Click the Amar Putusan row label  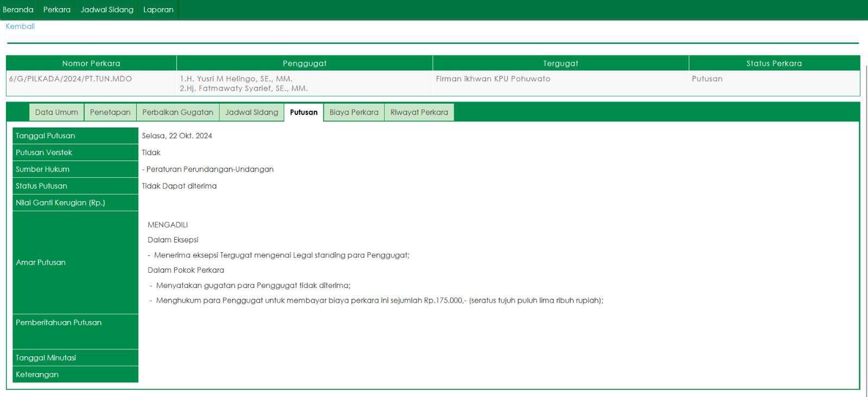point(41,262)
